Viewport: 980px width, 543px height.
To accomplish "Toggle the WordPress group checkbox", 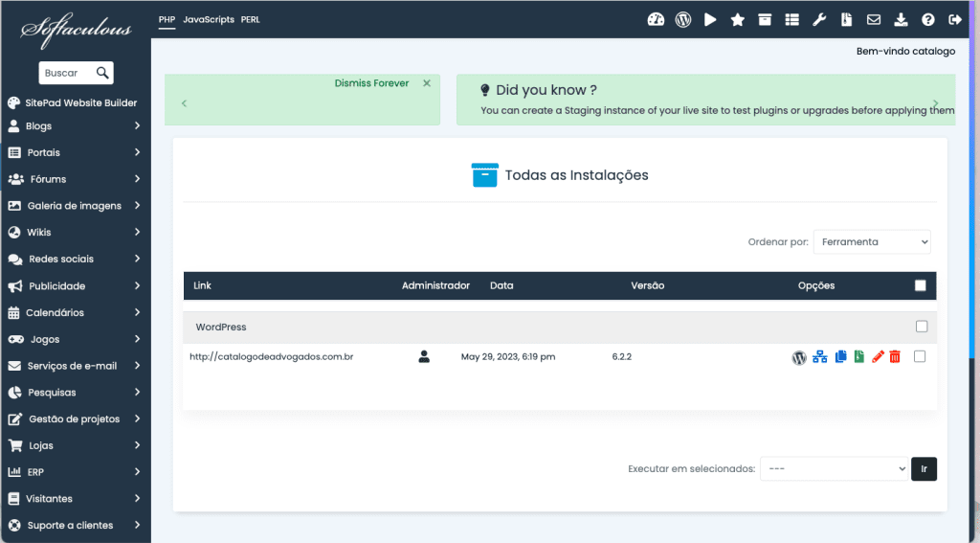I will [922, 327].
